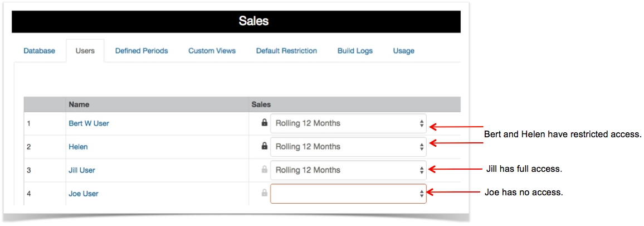View the Build Logs tab

(355, 51)
